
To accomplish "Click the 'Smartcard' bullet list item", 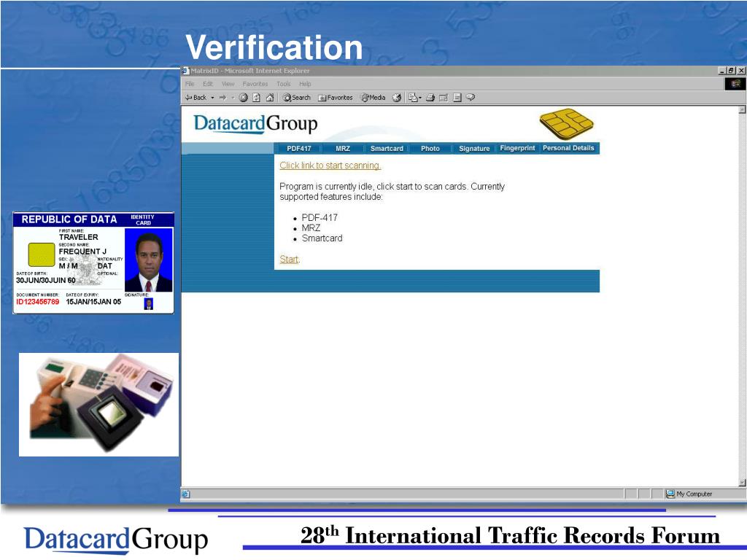I will coord(322,238).
